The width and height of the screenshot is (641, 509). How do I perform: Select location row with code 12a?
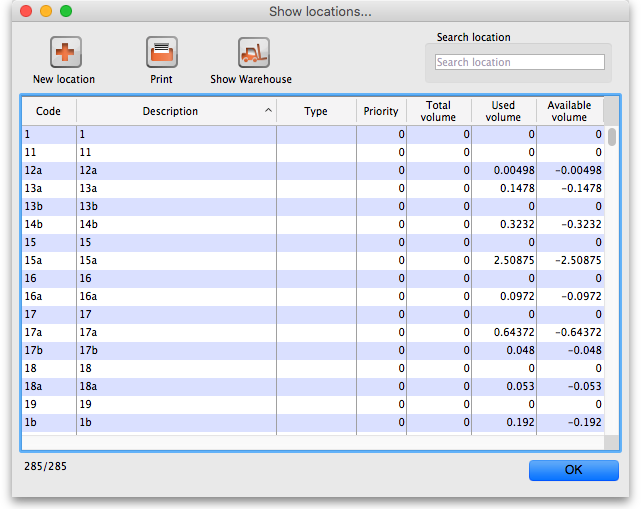(x=300, y=170)
